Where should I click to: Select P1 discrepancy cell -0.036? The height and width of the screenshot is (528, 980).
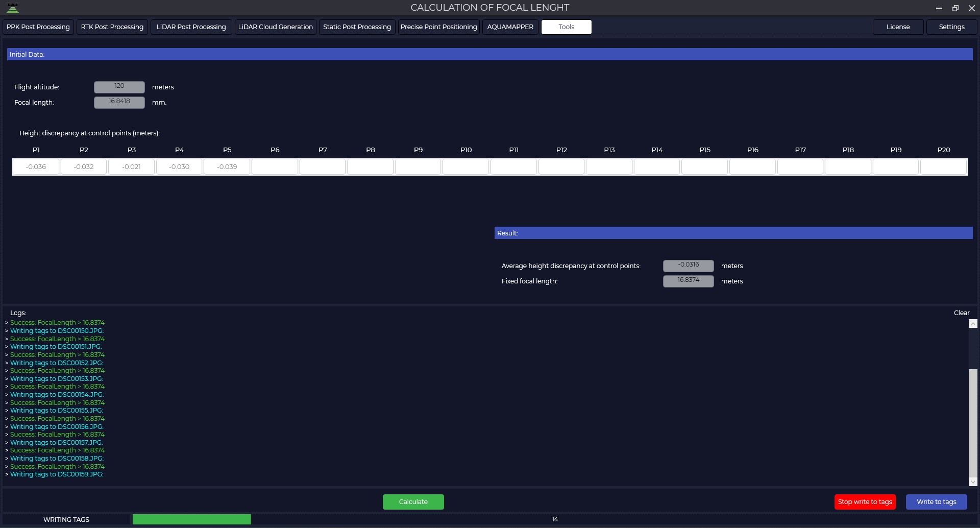[x=36, y=167]
